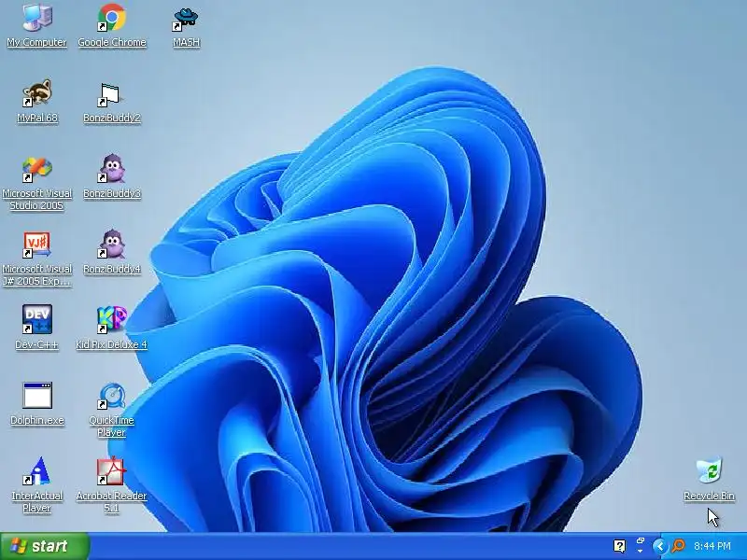The image size is (747, 560).
Task: Click the help question mark taskbar icon
Action: (620, 546)
